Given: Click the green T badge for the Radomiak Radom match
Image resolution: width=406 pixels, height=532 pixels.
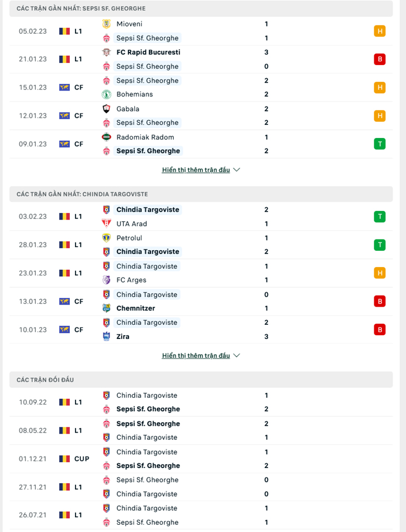Looking at the screenshot, I should pyautogui.click(x=379, y=144).
